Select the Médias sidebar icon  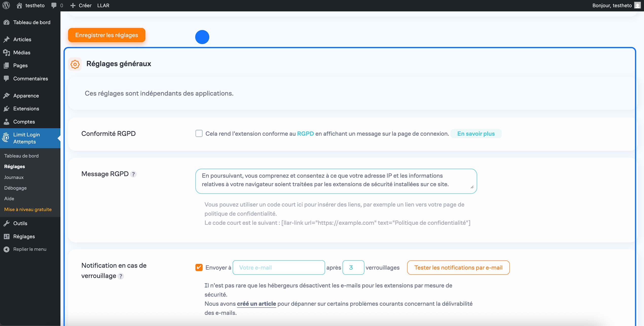pos(7,52)
